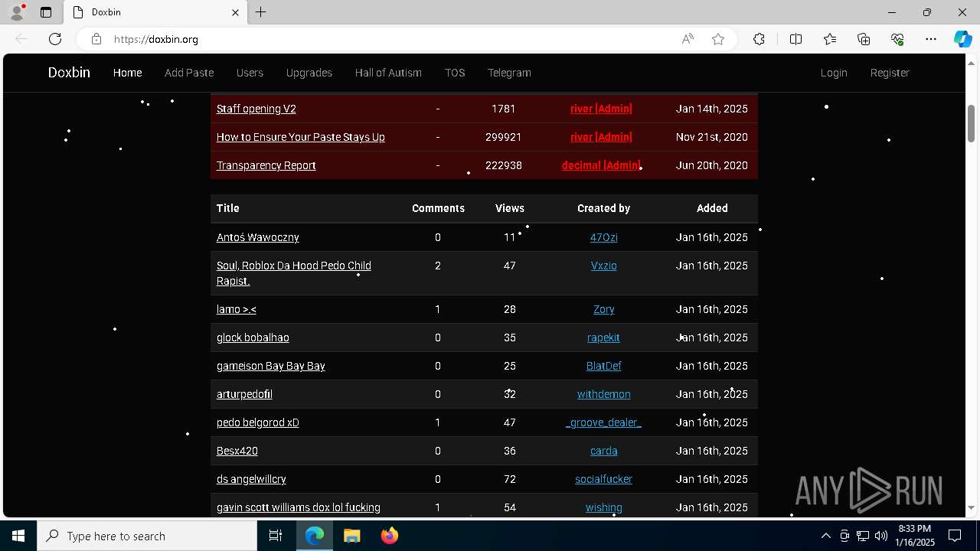Open File Explorer from the taskbar
980x551 pixels.
point(351,536)
